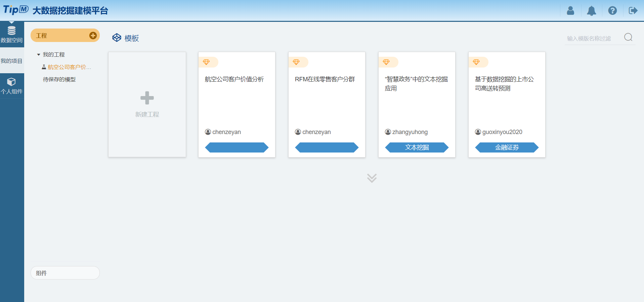Click the plus icon on 工程 bar
This screenshot has height=302, width=644.
pyautogui.click(x=93, y=35)
